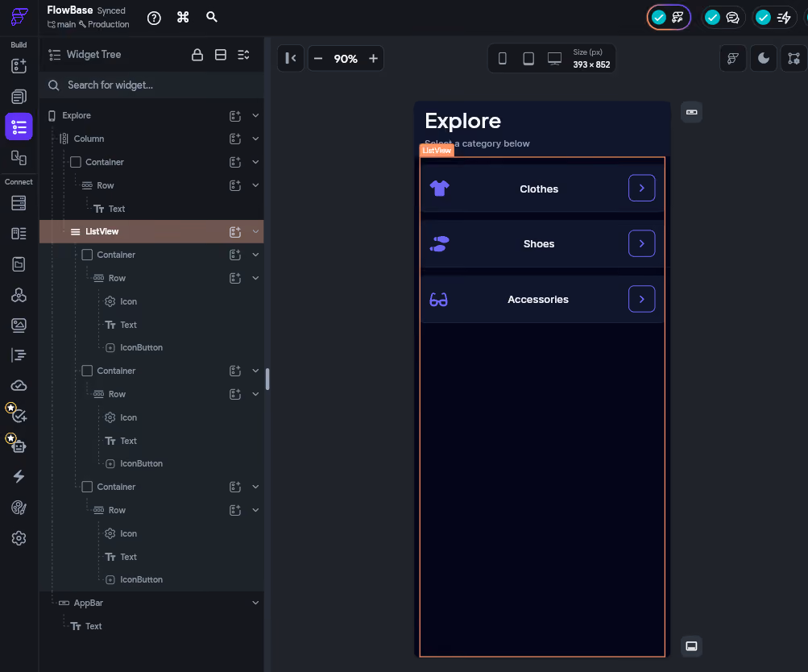Open project search magnifier icon
The image size is (808, 672).
point(211,17)
